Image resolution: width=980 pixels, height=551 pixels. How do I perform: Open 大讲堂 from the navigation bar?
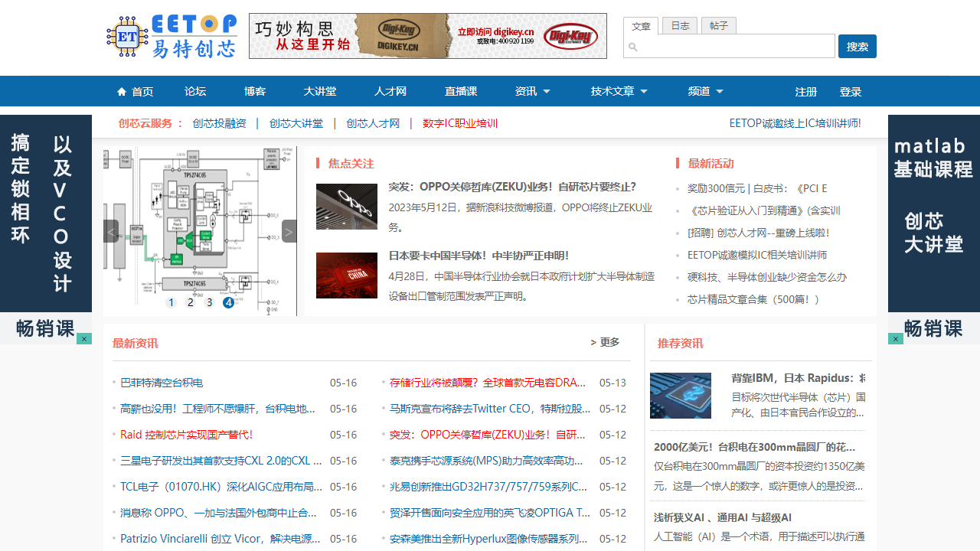pyautogui.click(x=320, y=92)
